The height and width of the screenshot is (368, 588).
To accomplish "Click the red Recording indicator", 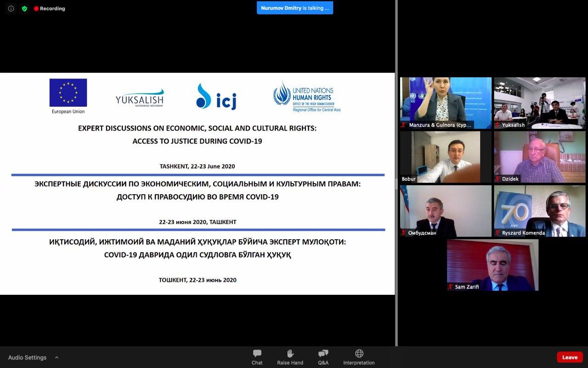I will [x=49, y=9].
